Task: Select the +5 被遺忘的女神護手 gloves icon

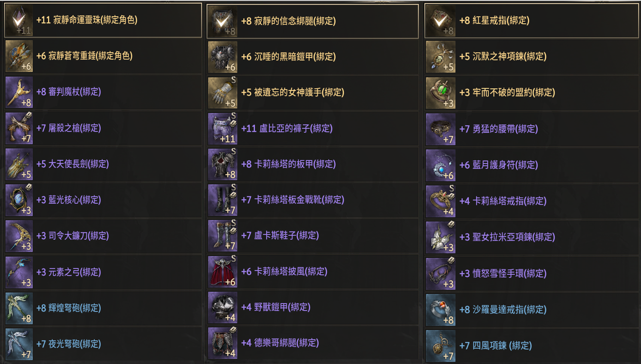Action: tap(223, 92)
